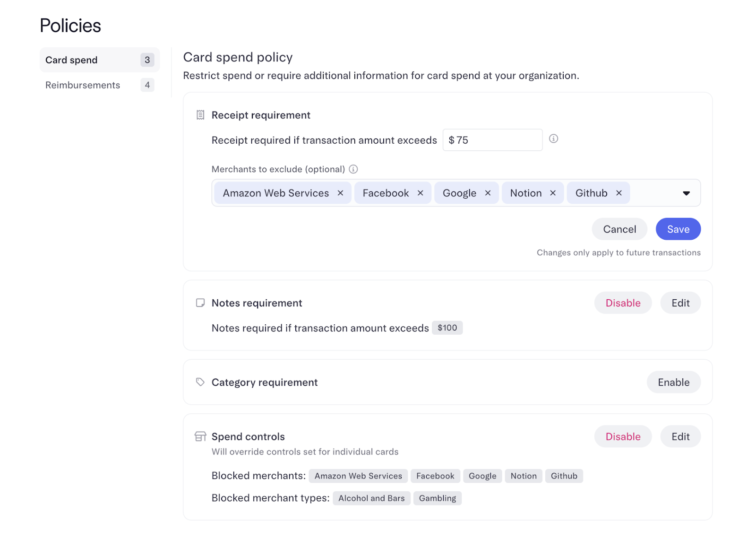
Task: Disable the Spend controls policy
Action: [623, 436]
